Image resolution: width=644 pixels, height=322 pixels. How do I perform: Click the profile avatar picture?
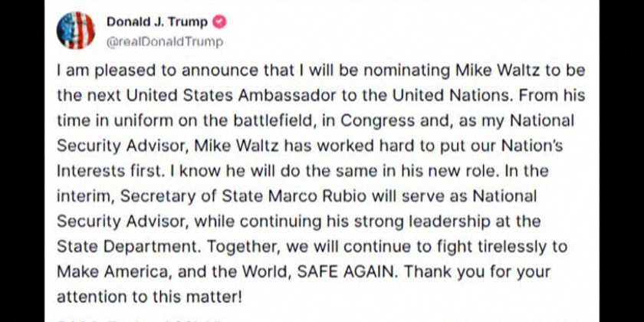76,31
